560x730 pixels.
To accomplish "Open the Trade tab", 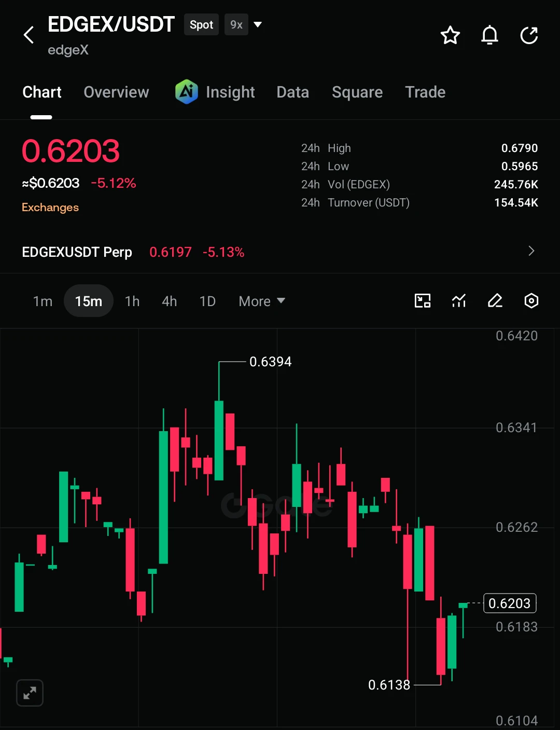I will click(x=425, y=92).
